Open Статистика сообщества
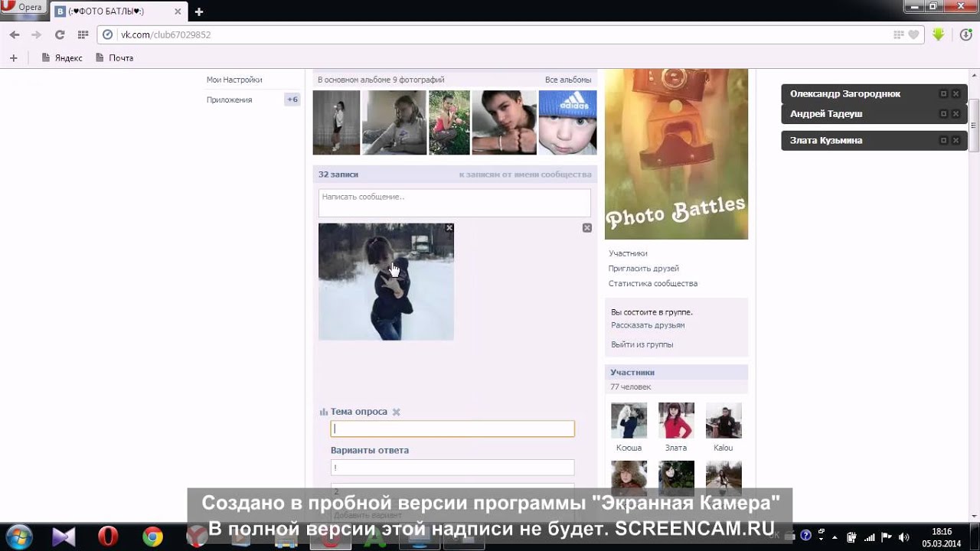The width and height of the screenshot is (980, 551). [653, 283]
